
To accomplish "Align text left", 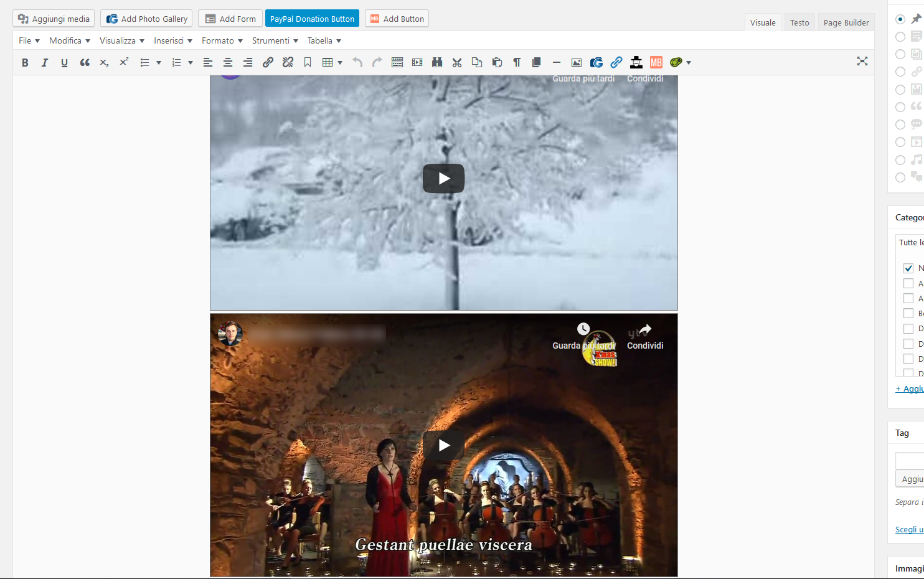I will point(208,62).
